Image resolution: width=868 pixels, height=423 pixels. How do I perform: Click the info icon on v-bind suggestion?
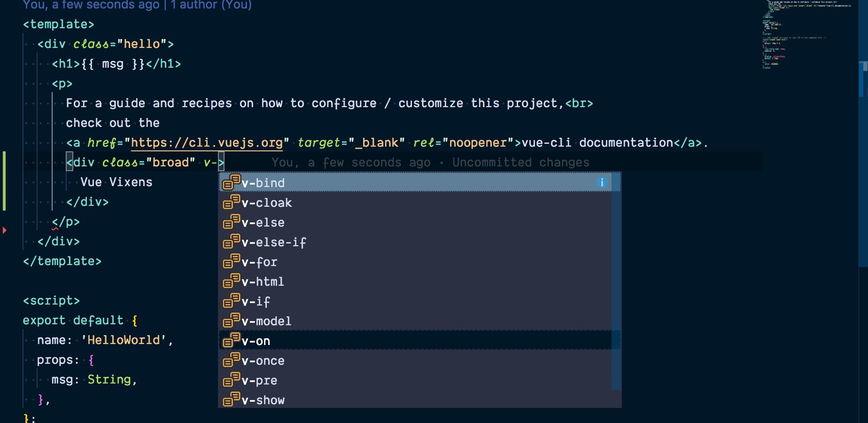[x=602, y=182]
